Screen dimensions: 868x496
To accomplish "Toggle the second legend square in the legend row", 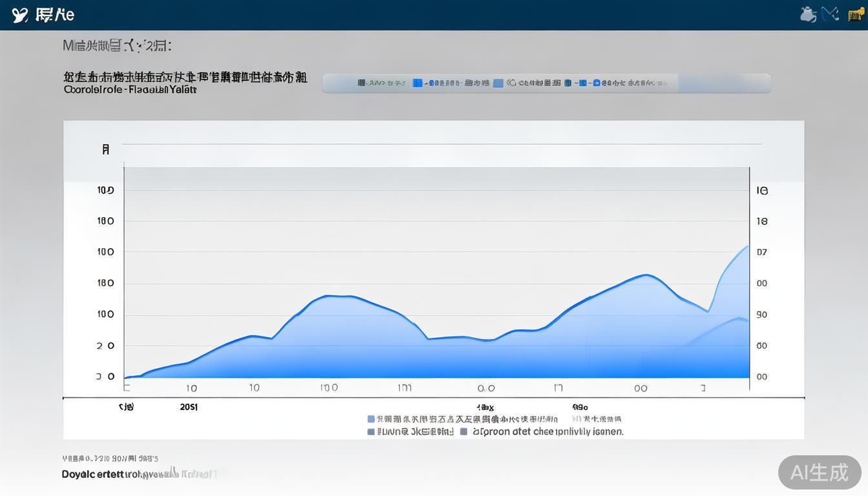I will coord(462,431).
